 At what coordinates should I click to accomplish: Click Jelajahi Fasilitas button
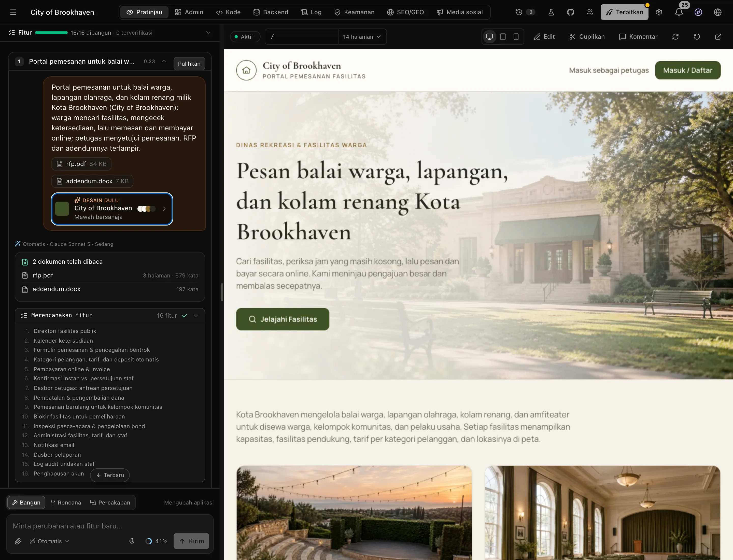(283, 319)
